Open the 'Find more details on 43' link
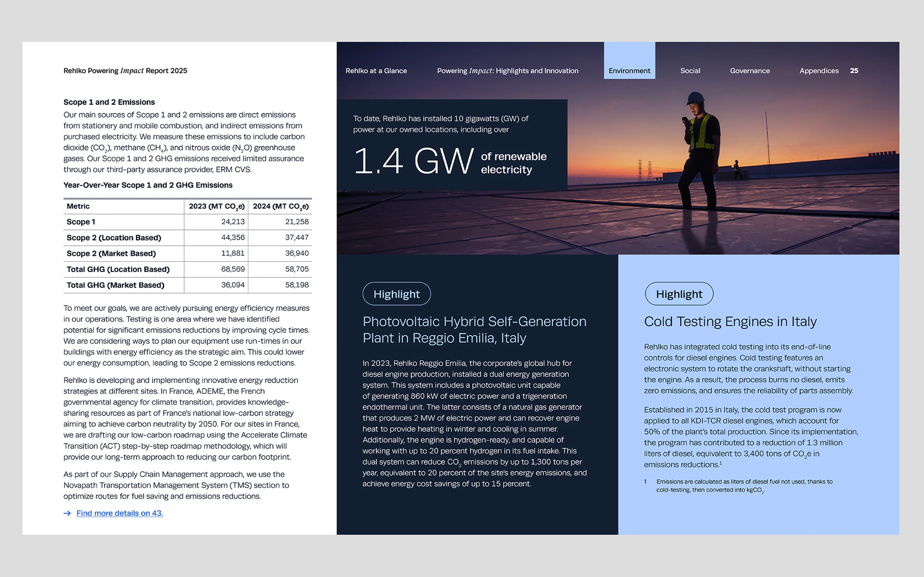The width and height of the screenshot is (924, 577). [119, 513]
